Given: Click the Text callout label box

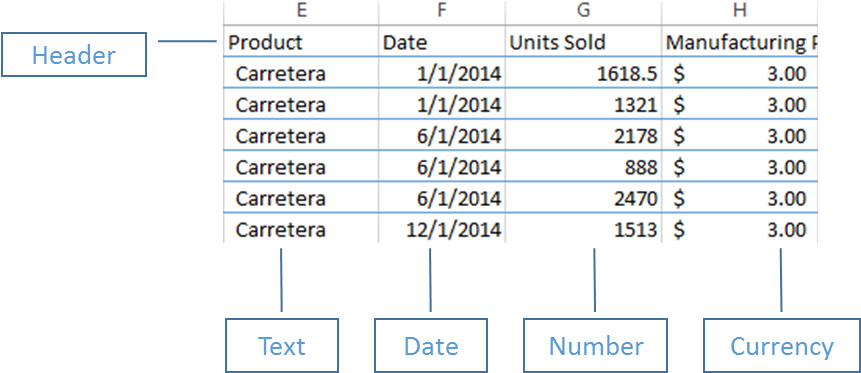Looking at the screenshot, I should (x=282, y=346).
